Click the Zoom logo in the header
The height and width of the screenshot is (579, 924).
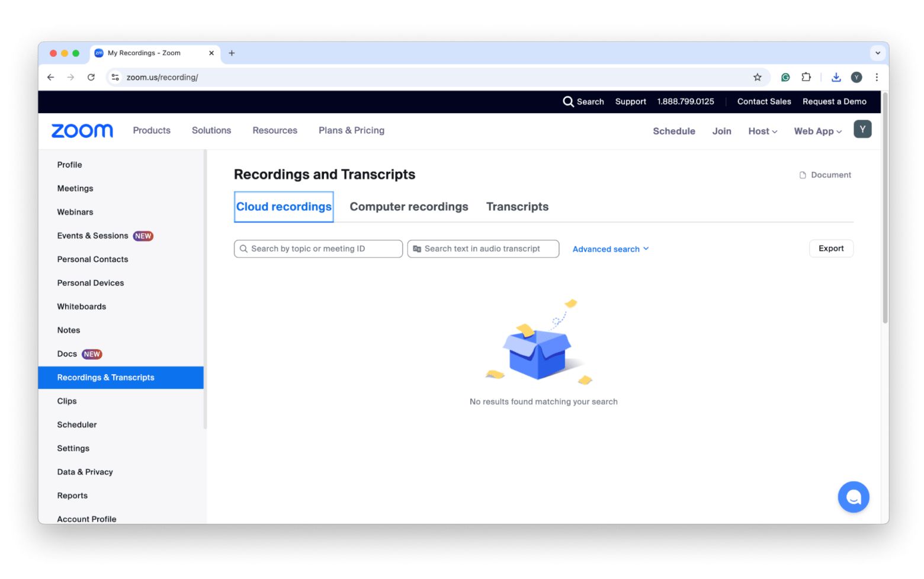point(82,131)
